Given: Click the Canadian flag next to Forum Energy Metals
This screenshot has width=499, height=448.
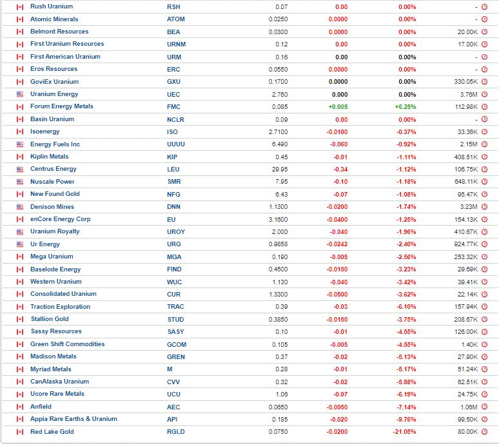Looking at the screenshot, I should tap(20, 107).
